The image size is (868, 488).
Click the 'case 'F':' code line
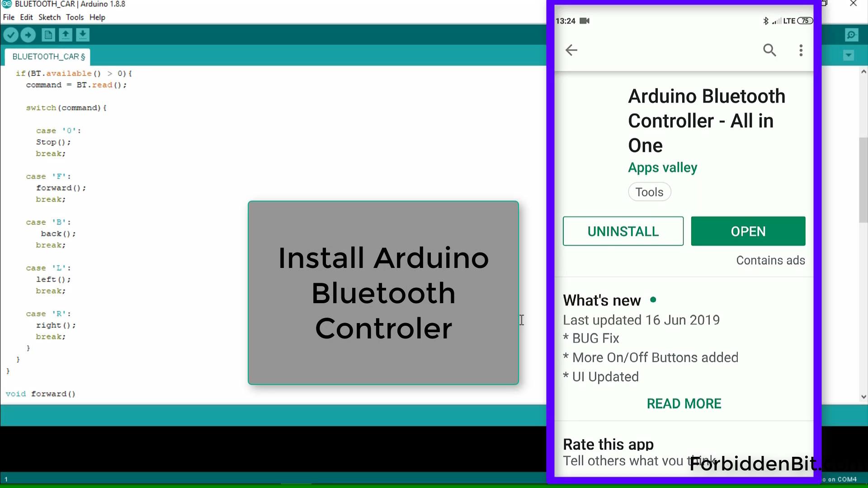48,177
